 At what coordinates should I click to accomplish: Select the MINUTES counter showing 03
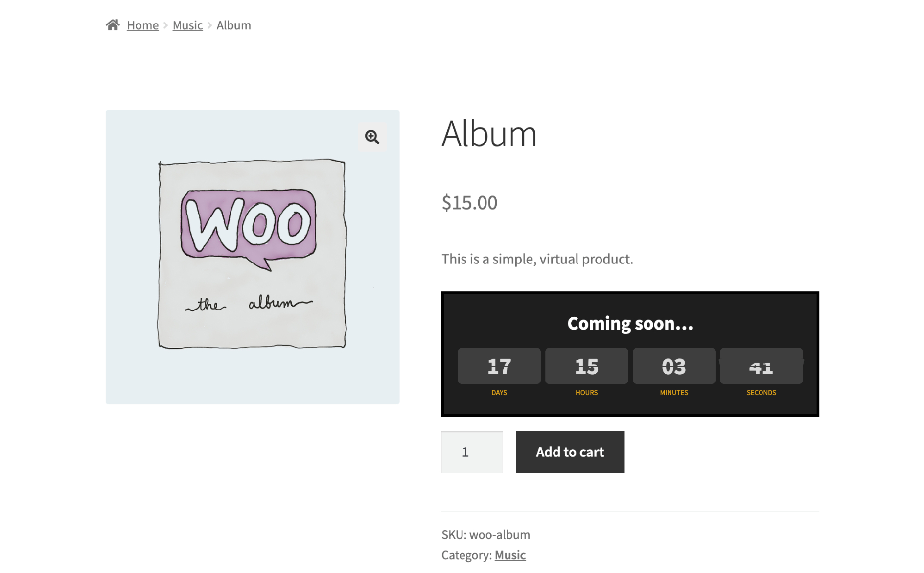point(674,365)
